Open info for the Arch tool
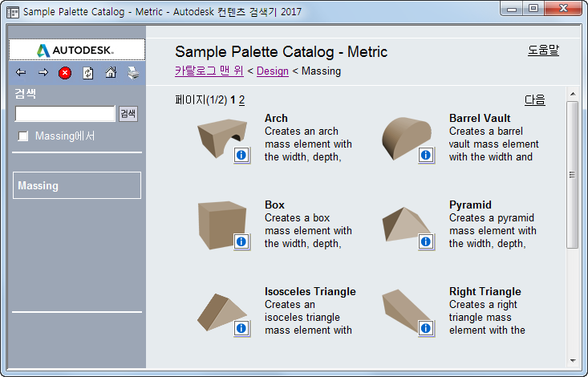 (x=241, y=155)
